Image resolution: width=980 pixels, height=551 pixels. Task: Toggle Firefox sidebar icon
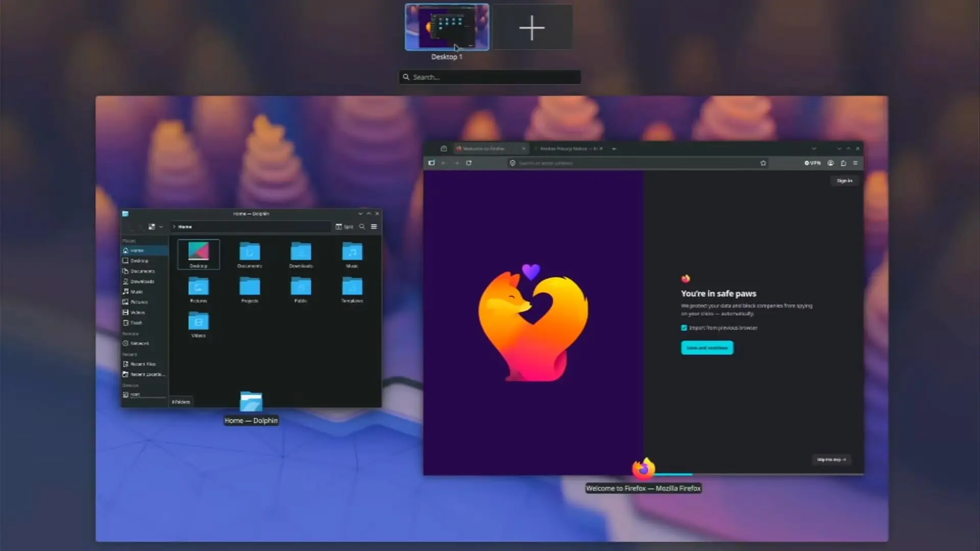pyautogui.click(x=431, y=163)
